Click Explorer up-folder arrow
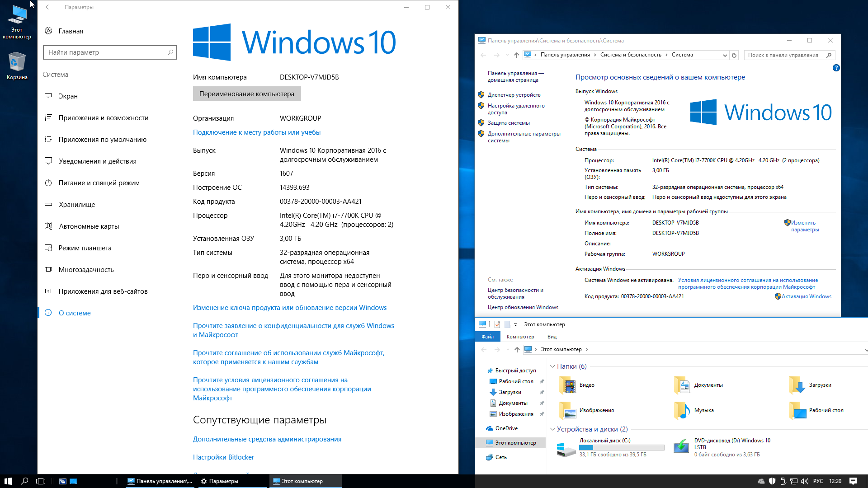Image resolution: width=868 pixels, height=488 pixels. [517, 350]
